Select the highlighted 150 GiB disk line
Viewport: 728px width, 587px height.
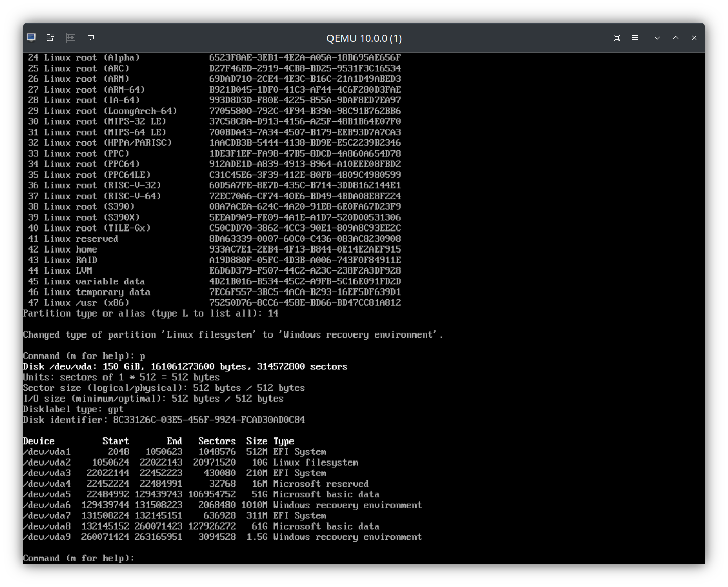point(184,366)
